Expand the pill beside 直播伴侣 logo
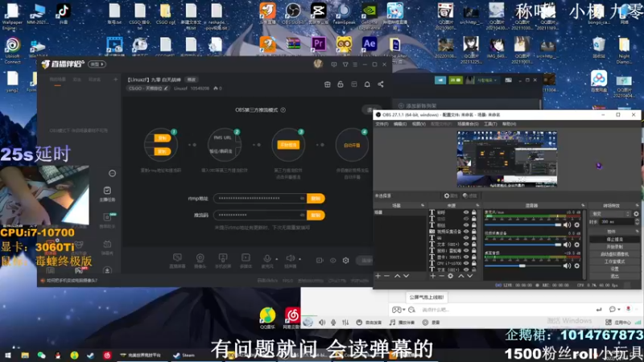The width and height of the screenshot is (644, 362). (97, 64)
